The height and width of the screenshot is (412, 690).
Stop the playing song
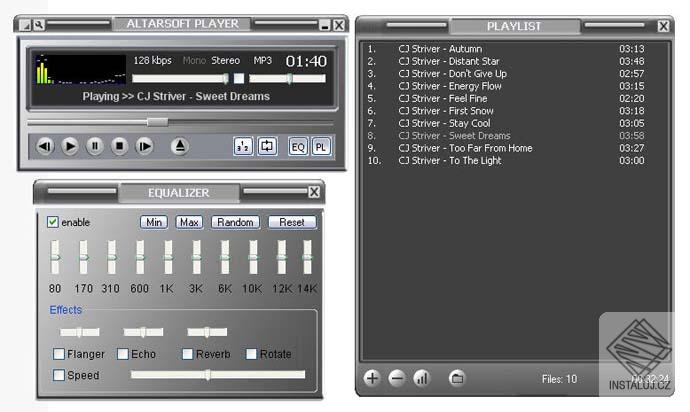tap(120, 146)
